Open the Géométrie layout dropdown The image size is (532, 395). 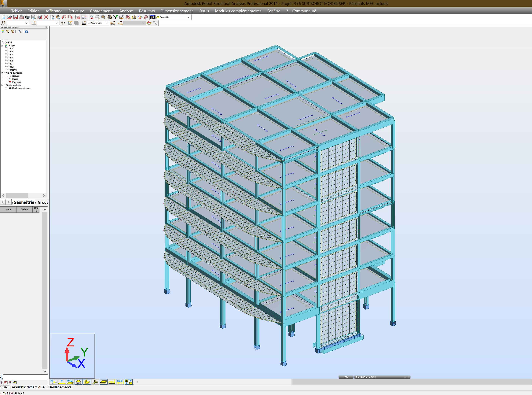188,17
